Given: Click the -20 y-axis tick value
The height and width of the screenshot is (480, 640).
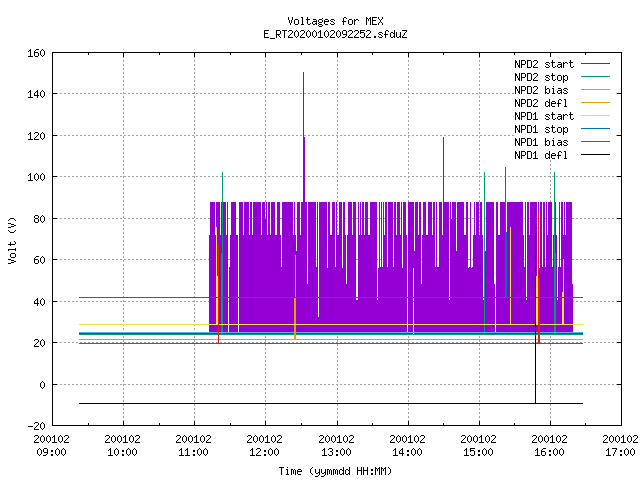Looking at the screenshot, I should (x=36, y=426).
